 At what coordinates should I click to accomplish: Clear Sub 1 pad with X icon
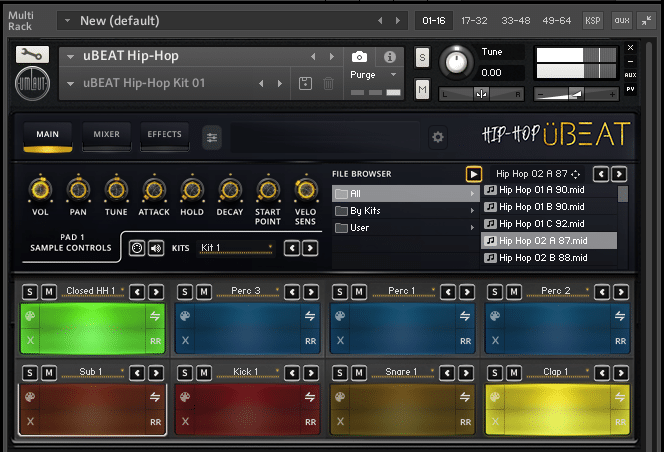click(30, 421)
